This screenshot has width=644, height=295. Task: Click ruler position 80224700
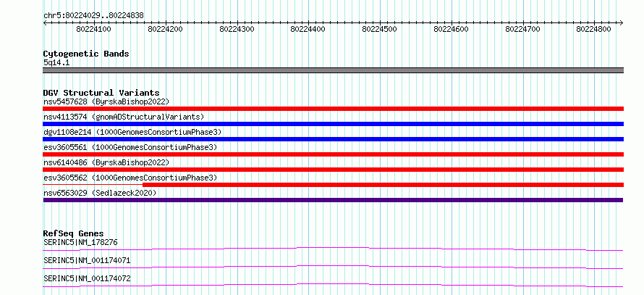click(x=523, y=29)
